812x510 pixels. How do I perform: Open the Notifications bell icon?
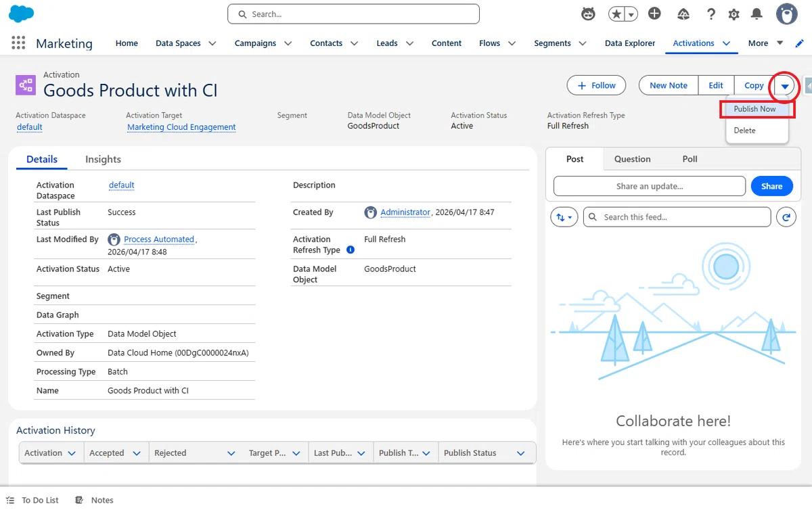pyautogui.click(x=757, y=14)
